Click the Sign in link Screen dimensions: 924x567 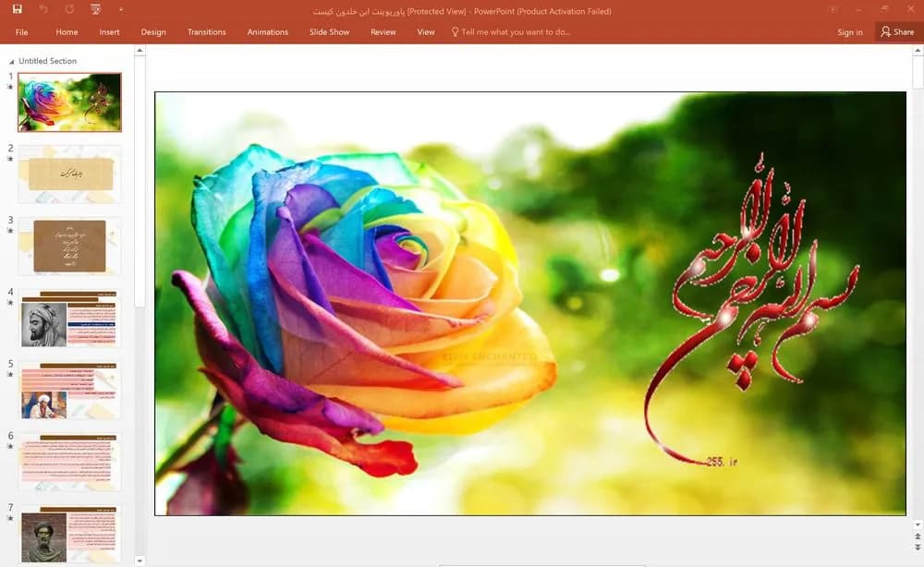click(850, 32)
